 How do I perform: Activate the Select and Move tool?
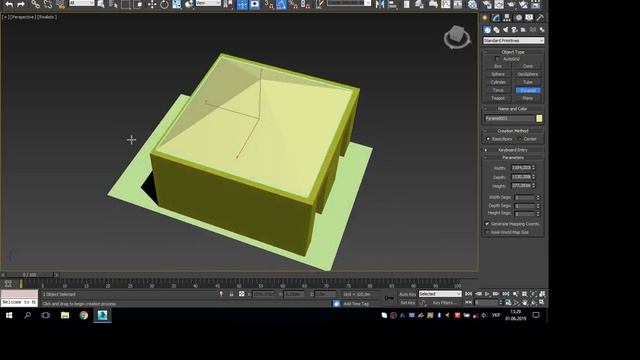tap(152, 4)
